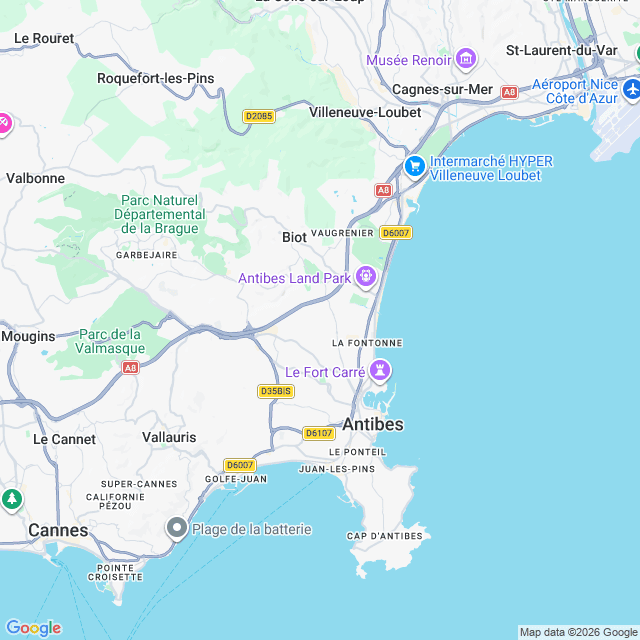Click the CAP D'ANTIBES label

click(x=384, y=536)
